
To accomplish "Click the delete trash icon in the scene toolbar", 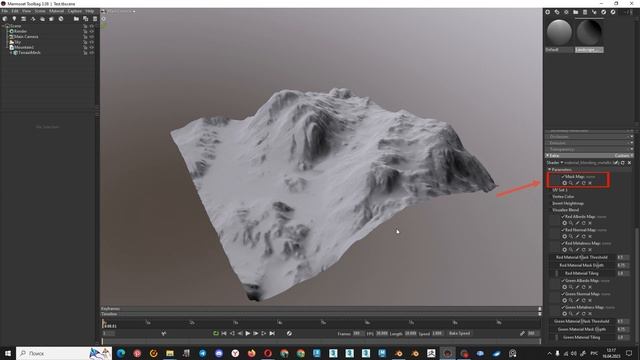I will (x=95, y=19).
